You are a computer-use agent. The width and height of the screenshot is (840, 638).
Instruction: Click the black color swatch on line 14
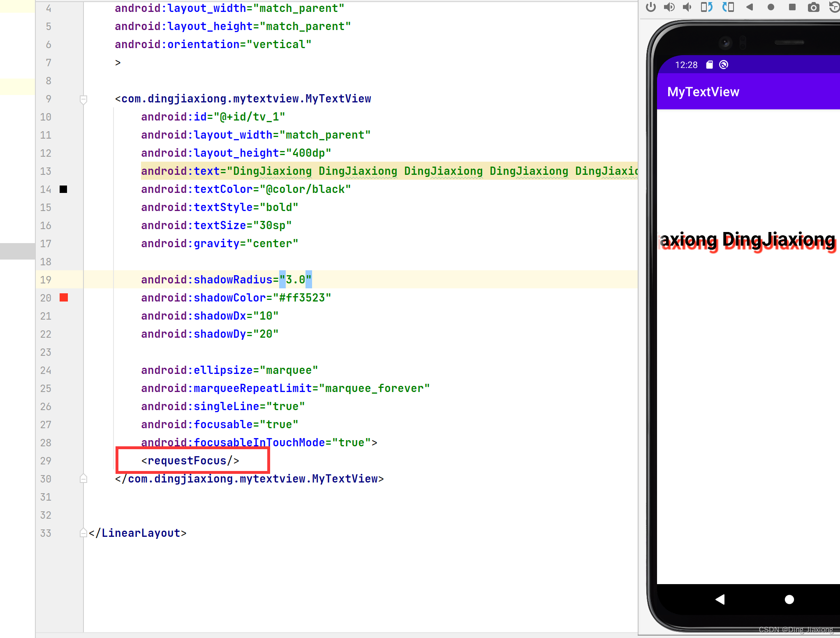click(63, 189)
